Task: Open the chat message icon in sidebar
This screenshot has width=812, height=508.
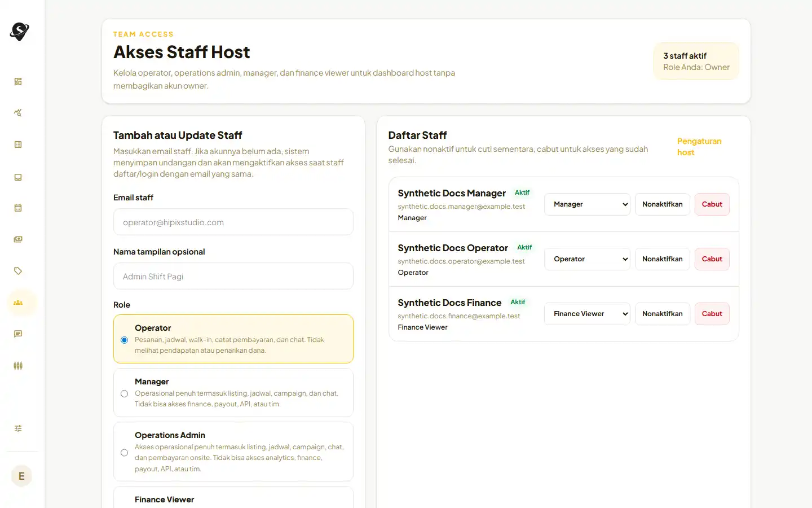Action: click(x=18, y=334)
